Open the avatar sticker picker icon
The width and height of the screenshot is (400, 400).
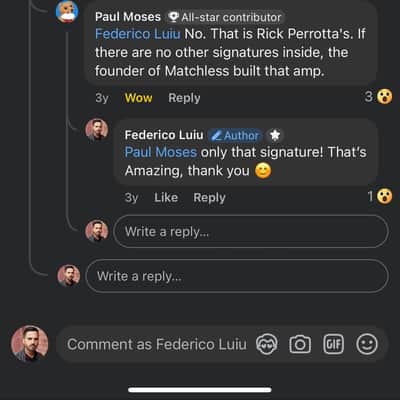tap(267, 344)
